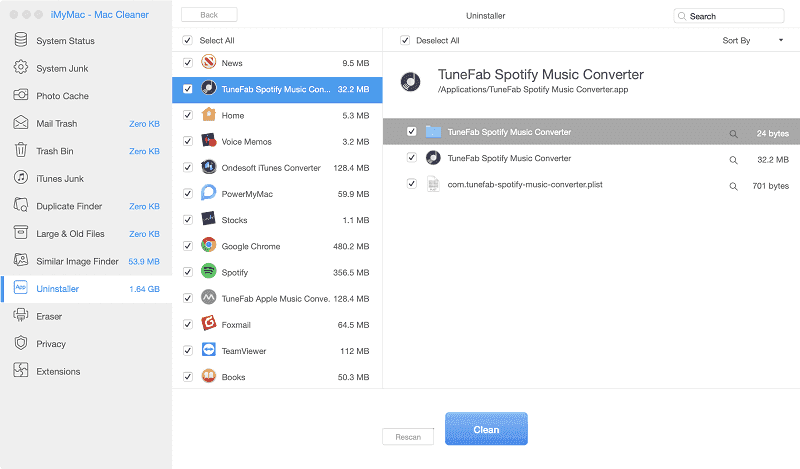The width and height of the screenshot is (800, 469).
Task: Select the Home app icon
Action: tap(208, 115)
